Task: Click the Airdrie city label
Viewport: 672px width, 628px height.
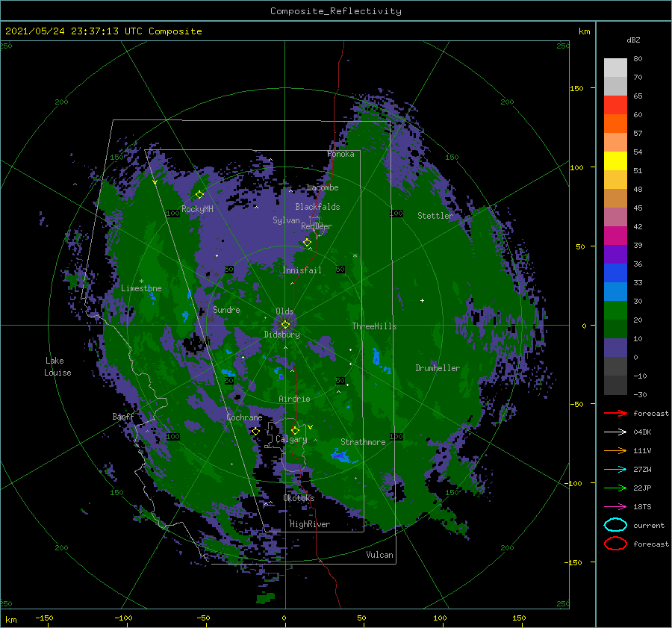Action: [294, 399]
